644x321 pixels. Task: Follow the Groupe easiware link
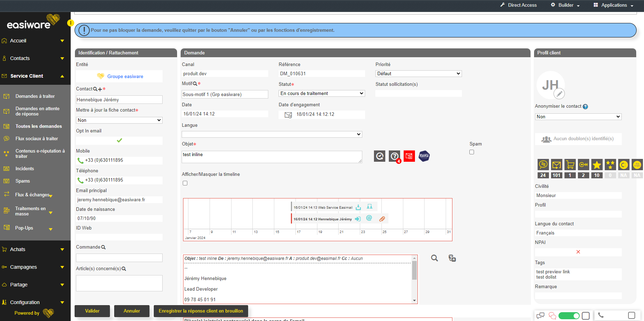coord(125,76)
